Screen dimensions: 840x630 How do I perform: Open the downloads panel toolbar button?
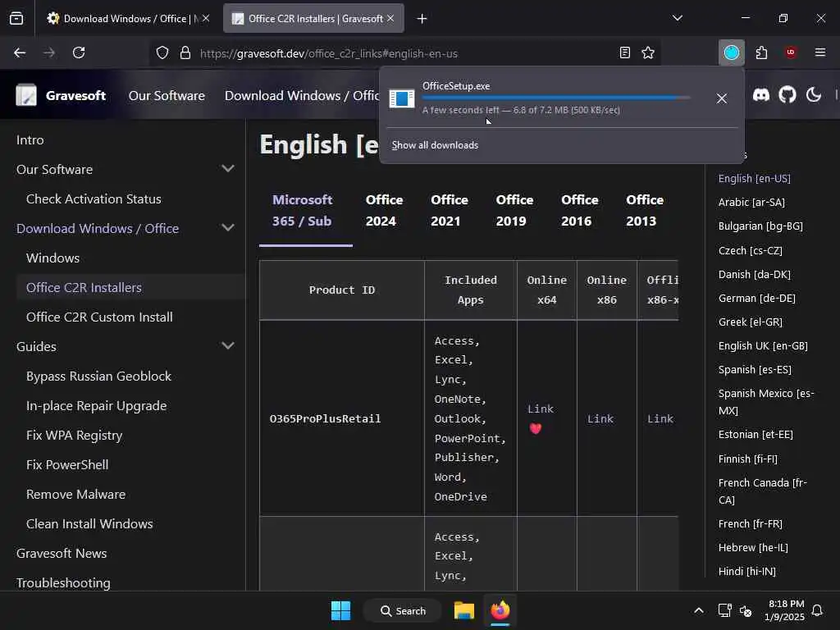point(731,52)
